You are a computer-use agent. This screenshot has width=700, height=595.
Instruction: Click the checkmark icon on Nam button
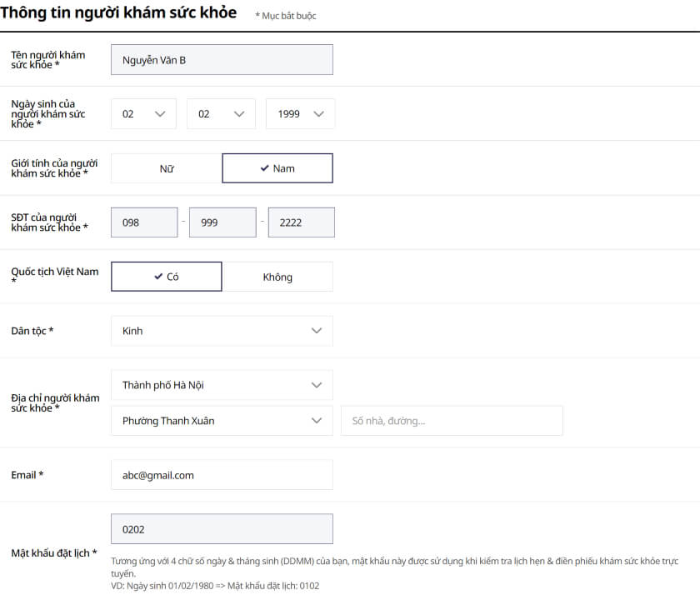[264, 168]
